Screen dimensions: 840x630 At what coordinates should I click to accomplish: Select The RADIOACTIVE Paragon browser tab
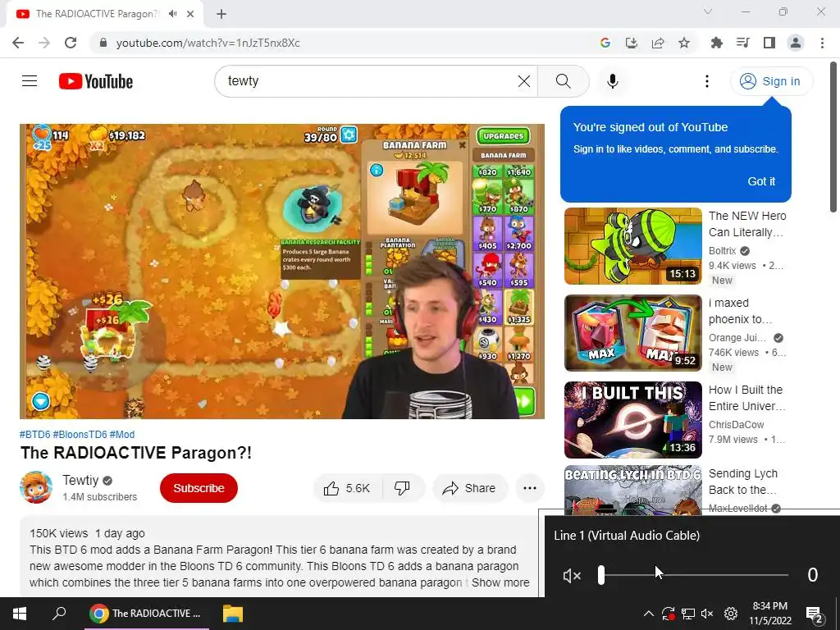(x=105, y=14)
